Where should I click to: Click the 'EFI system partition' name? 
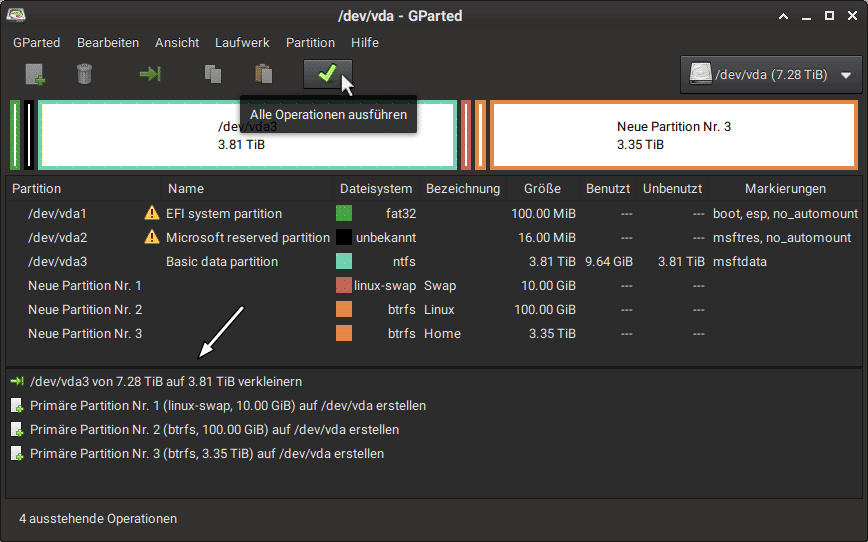tap(224, 214)
